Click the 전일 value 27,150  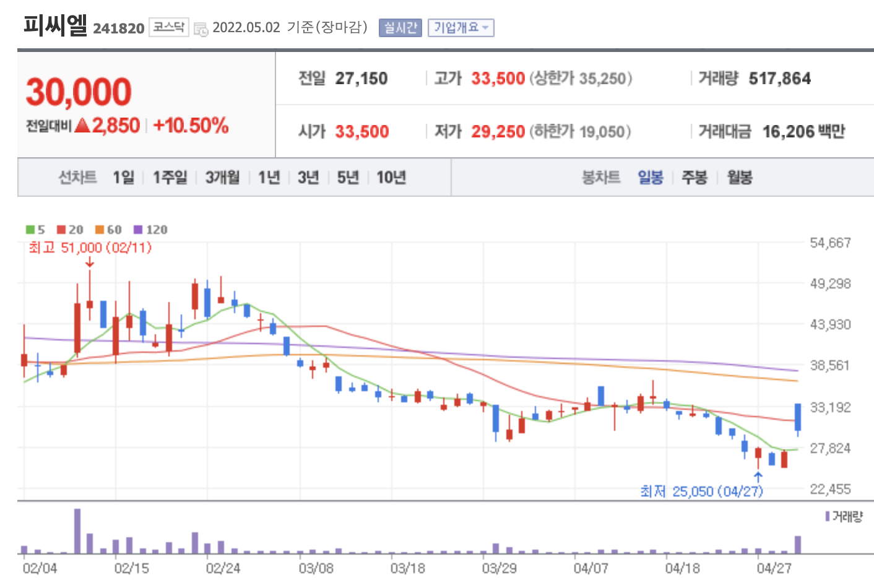coord(361,79)
